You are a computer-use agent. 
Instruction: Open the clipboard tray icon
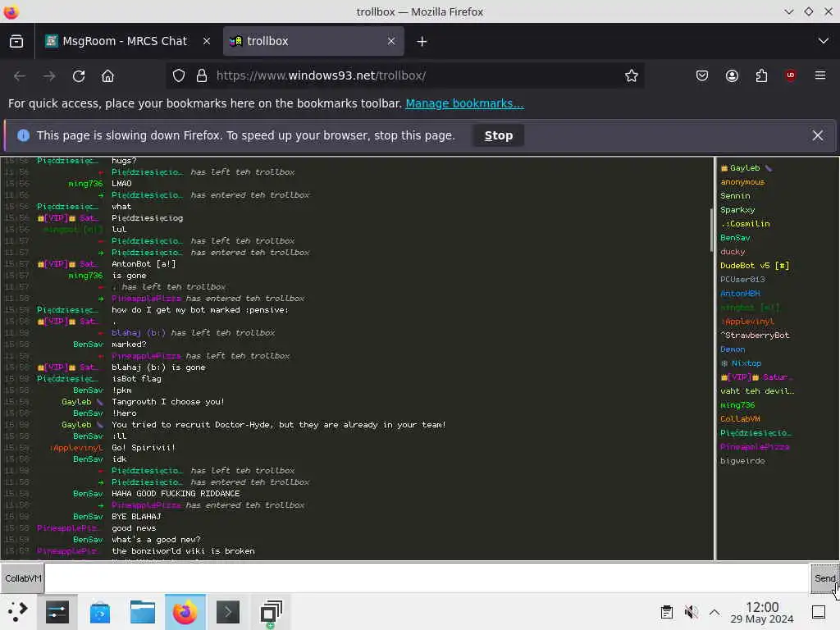coord(666,612)
